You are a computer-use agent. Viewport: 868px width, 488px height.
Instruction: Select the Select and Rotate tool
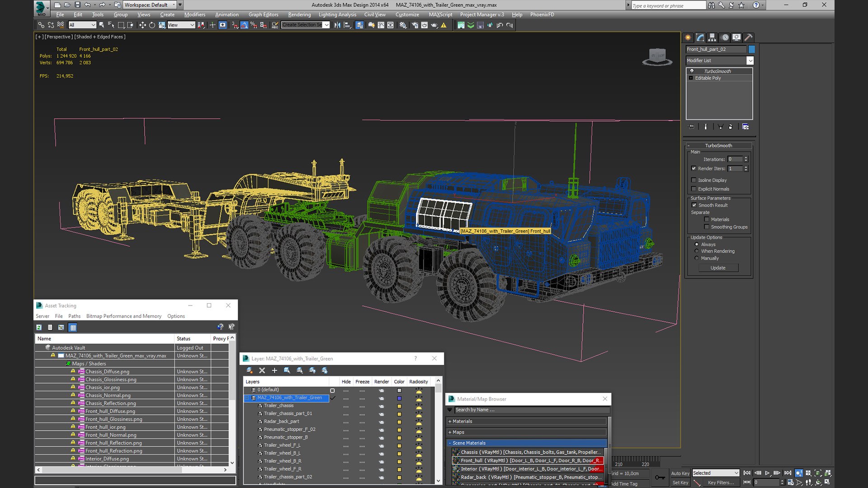click(x=152, y=25)
